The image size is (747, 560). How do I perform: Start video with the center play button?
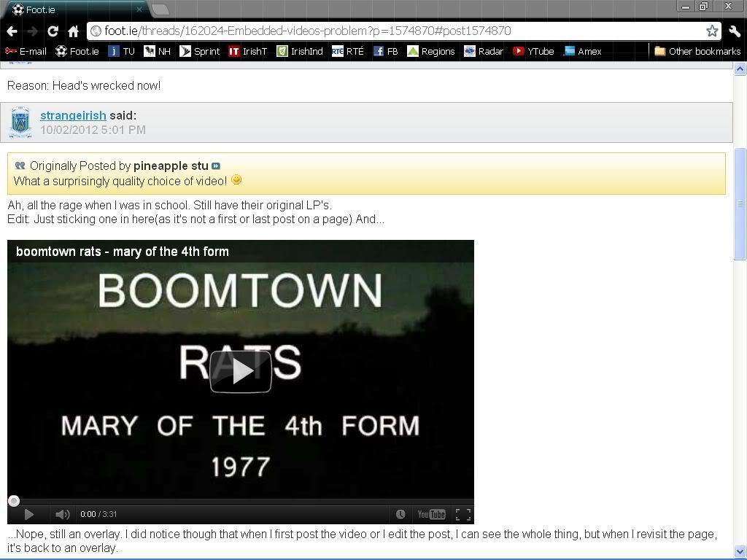pos(241,372)
